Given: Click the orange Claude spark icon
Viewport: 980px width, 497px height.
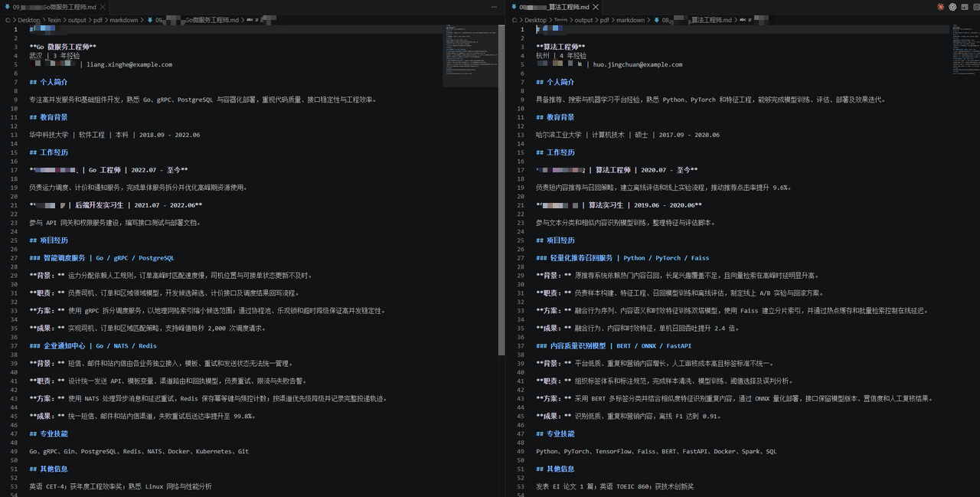Looking at the screenshot, I should tap(940, 6).
